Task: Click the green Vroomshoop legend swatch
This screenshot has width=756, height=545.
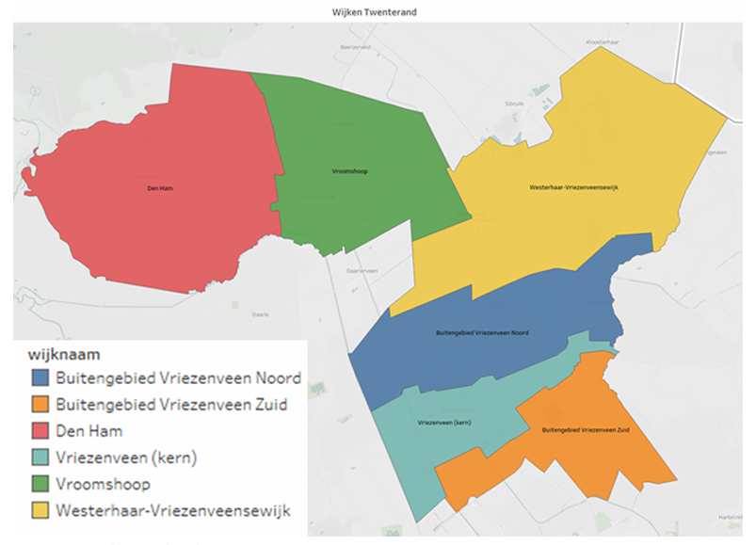Action: point(40,484)
